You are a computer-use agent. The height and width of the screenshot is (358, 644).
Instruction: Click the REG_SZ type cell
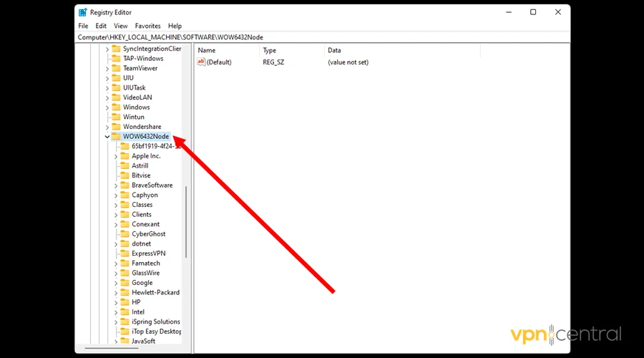pos(273,62)
